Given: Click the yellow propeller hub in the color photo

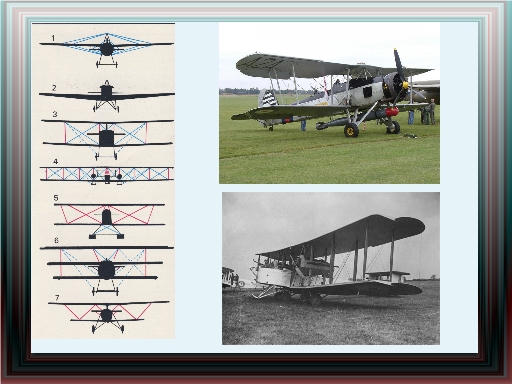Looking at the screenshot, I should pos(405,85).
